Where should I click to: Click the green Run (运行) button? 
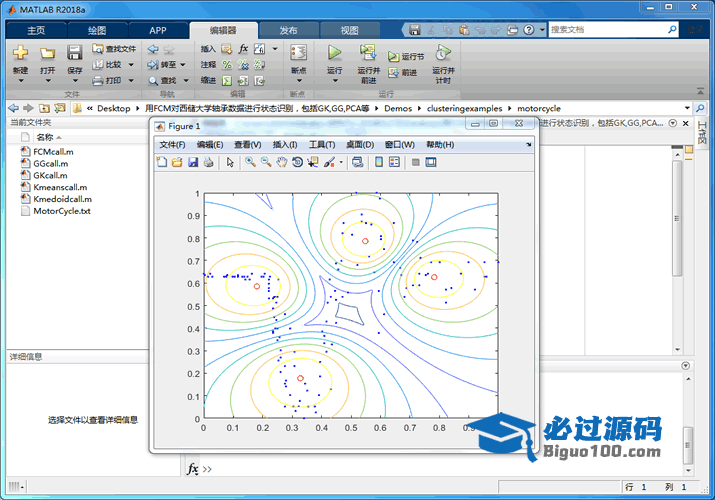pyautogui.click(x=334, y=53)
